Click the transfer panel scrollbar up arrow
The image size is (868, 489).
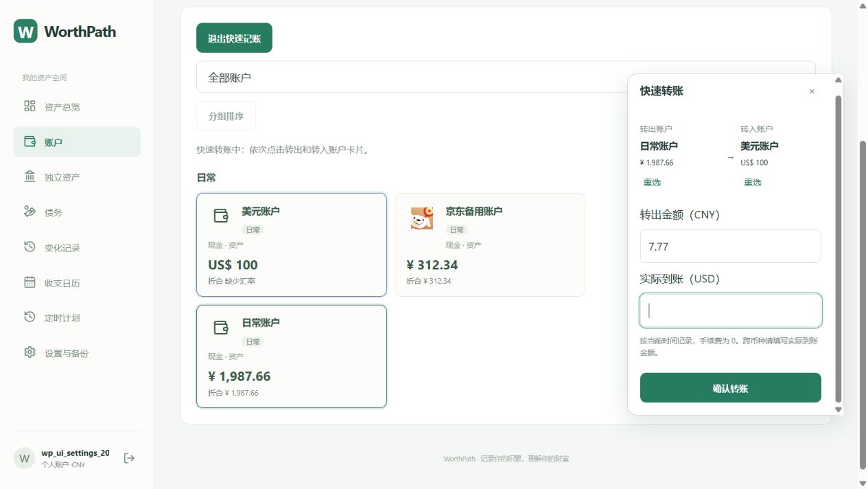(x=838, y=80)
